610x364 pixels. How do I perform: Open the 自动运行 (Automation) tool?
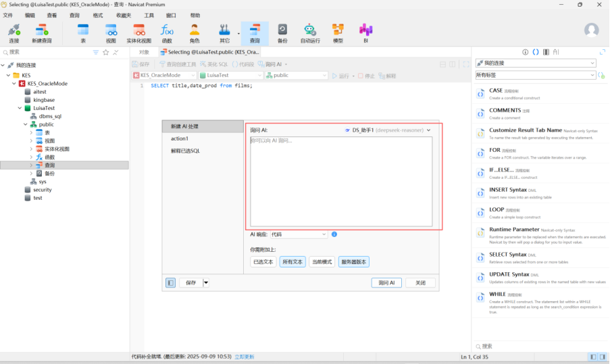(x=309, y=33)
